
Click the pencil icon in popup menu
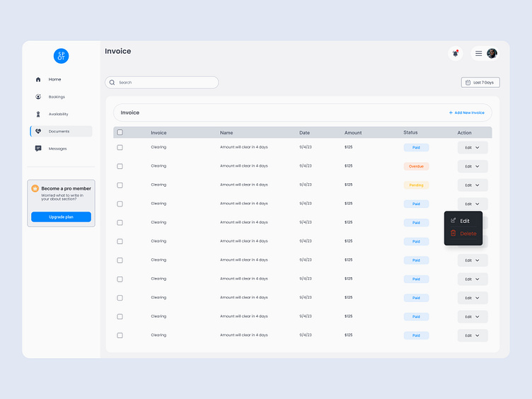coord(453,221)
